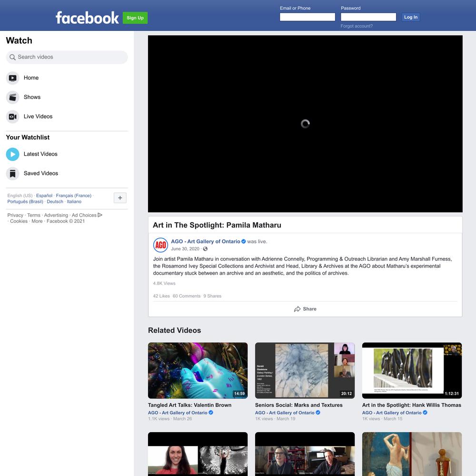Open the Advertising footer link
This screenshot has width=476, height=476.
click(x=56, y=215)
